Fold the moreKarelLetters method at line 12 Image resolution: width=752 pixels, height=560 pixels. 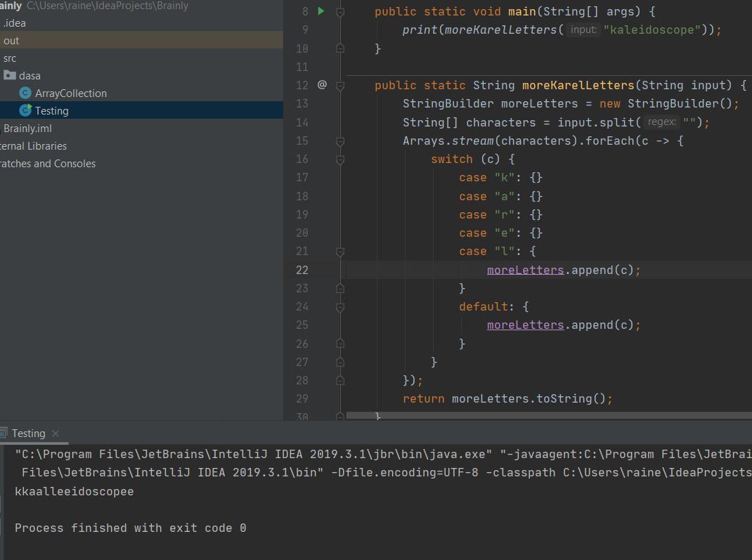pos(340,85)
